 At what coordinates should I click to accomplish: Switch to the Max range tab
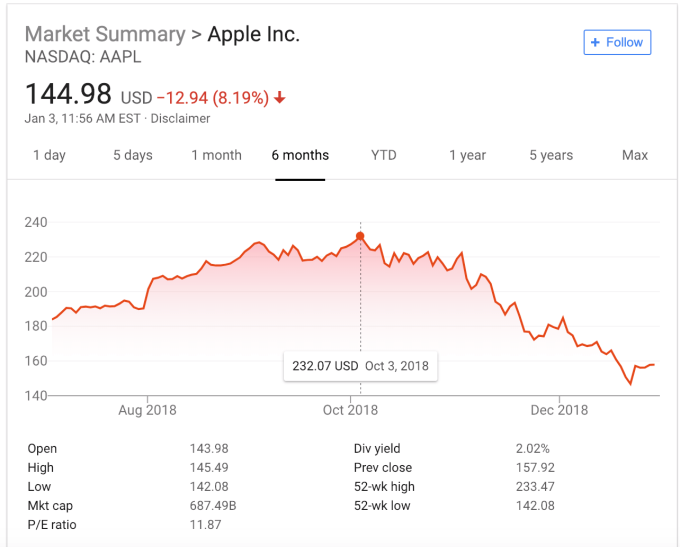(x=635, y=155)
